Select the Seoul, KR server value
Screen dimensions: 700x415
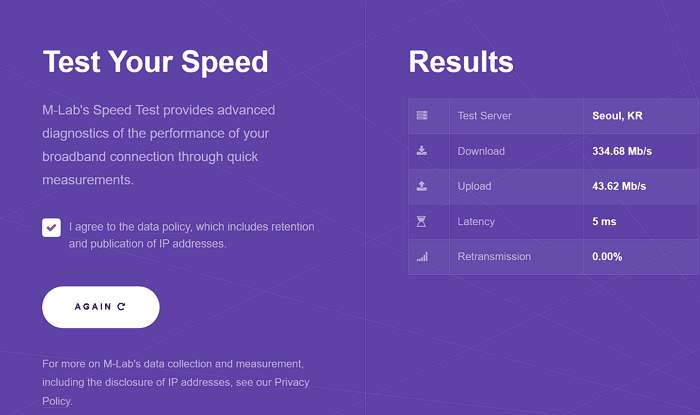[617, 116]
